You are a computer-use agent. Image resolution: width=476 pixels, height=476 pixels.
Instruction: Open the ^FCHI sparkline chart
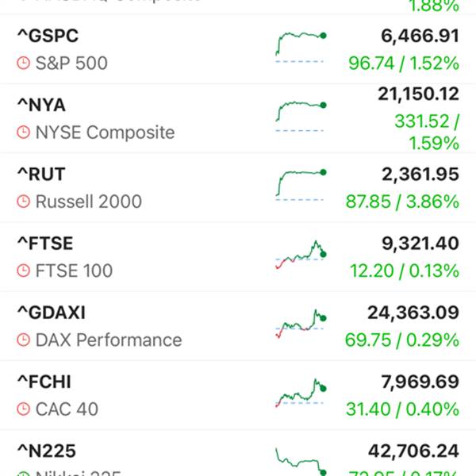(x=301, y=393)
